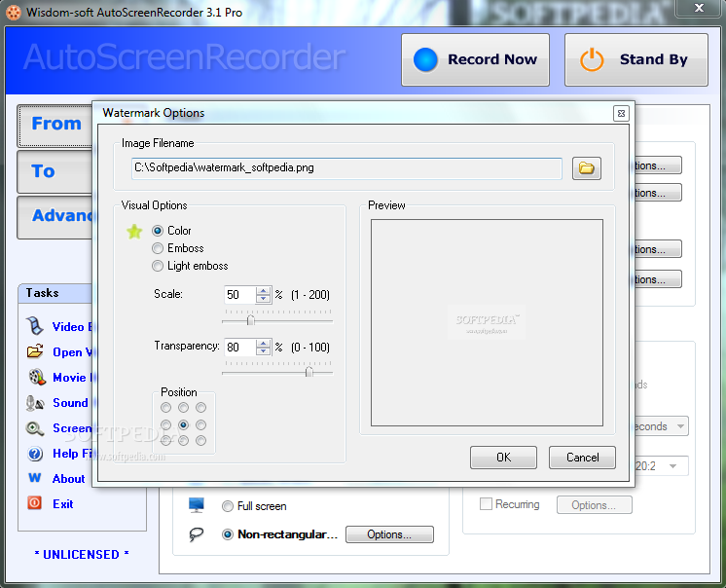Switch to the From tab
Viewport: 726px width, 588px height.
tap(55, 126)
